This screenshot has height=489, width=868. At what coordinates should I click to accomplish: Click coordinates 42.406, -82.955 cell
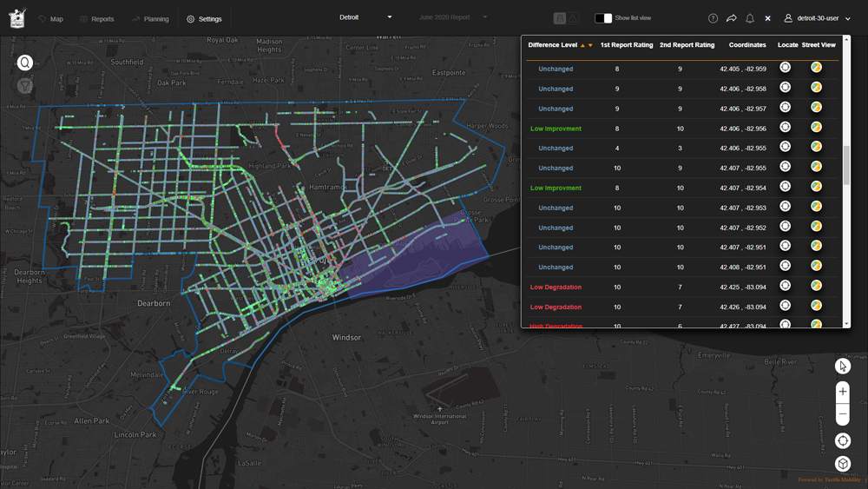coord(743,149)
